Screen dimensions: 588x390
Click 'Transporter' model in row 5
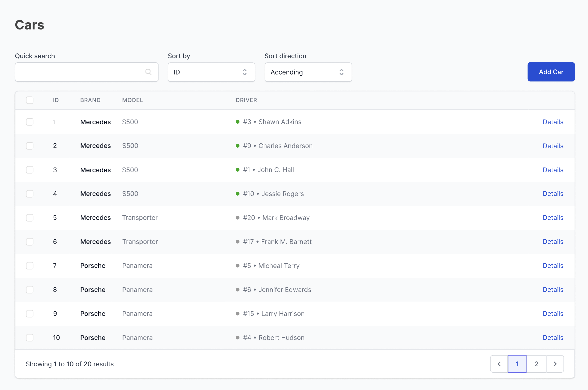point(140,218)
